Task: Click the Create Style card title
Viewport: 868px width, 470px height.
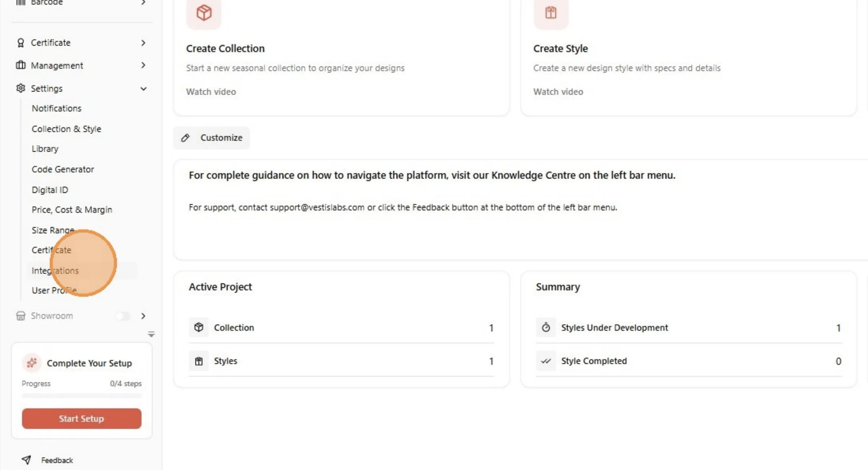Action: 560,48
